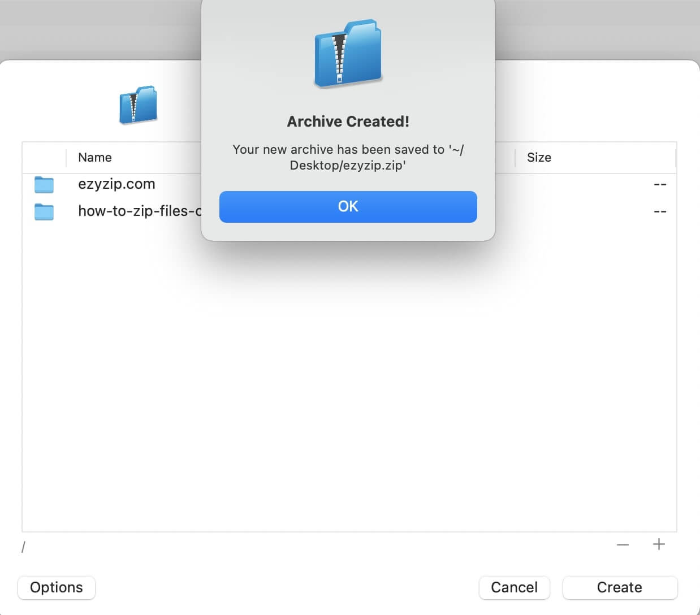Confirm the Archive Created alert with OK
The height and width of the screenshot is (615, 700).
348,206
